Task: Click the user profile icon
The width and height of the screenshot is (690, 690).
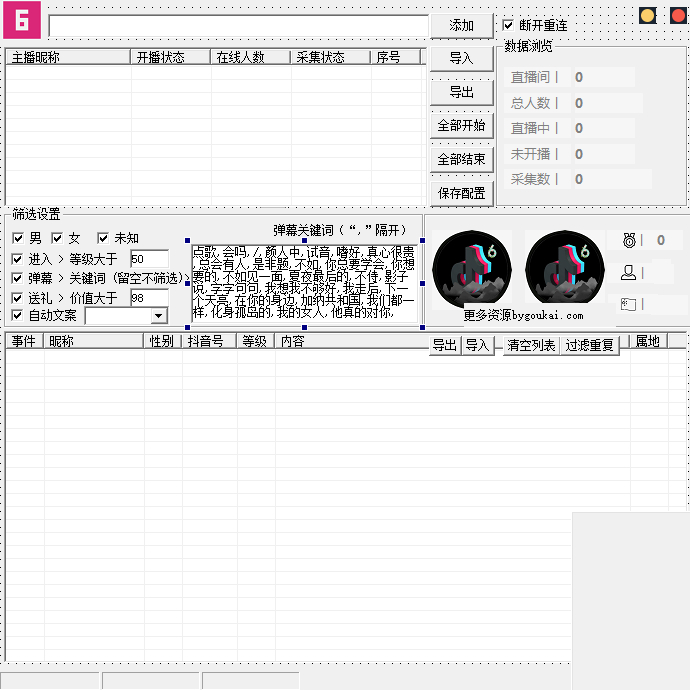Action: point(628,273)
